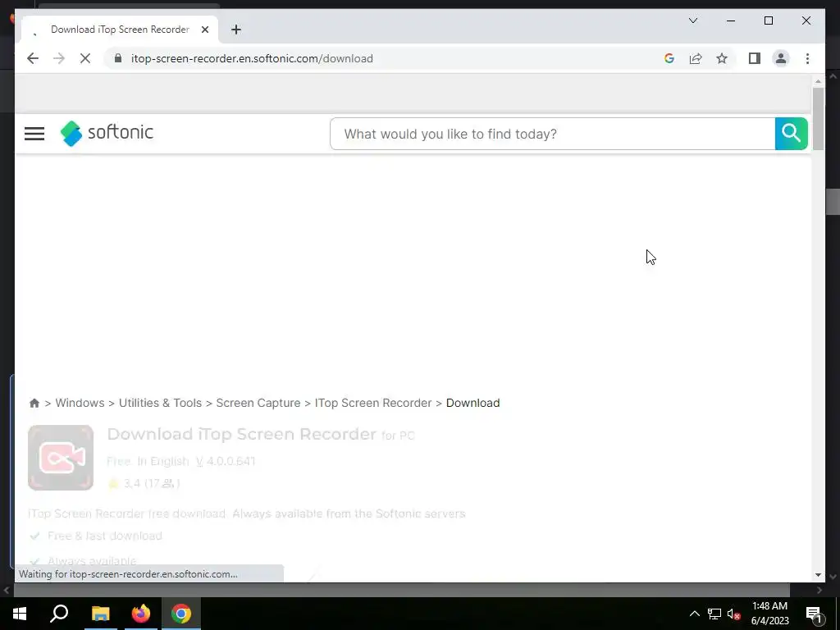Image resolution: width=840 pixels, height=630 pixels.
Task: Open the Softonic hamburger menu
Action: [x=34, y=134]
